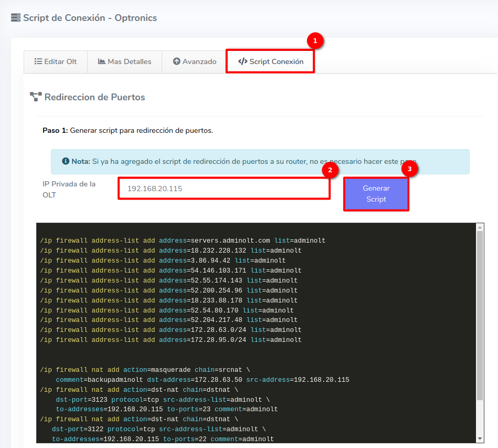The width and height of the screenshot is (498, 448).
Task: Click the red number 3 step badge
Action: pyautogui.click(x=409, y=169)
